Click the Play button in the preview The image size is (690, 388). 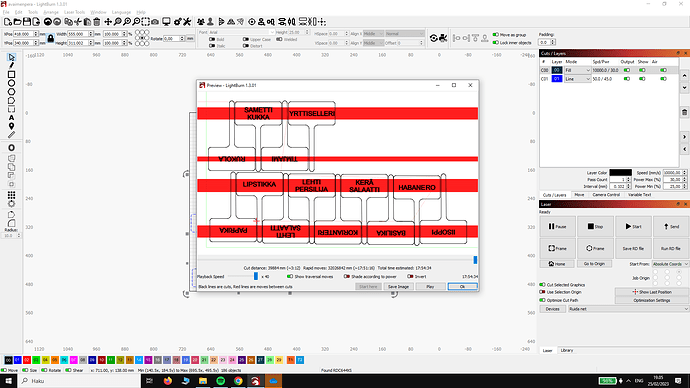pyautogui.click(x=430, y=287)
